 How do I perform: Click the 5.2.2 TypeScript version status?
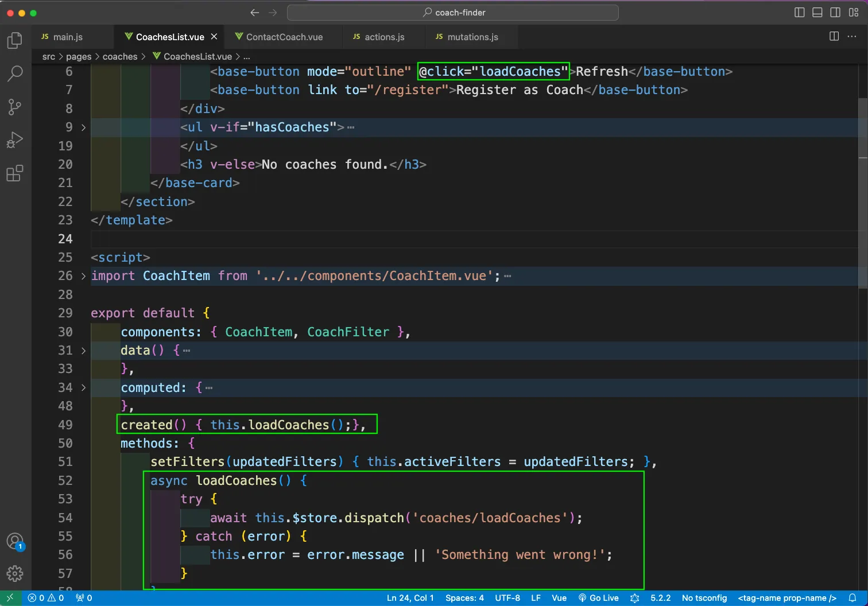[661, 598]
